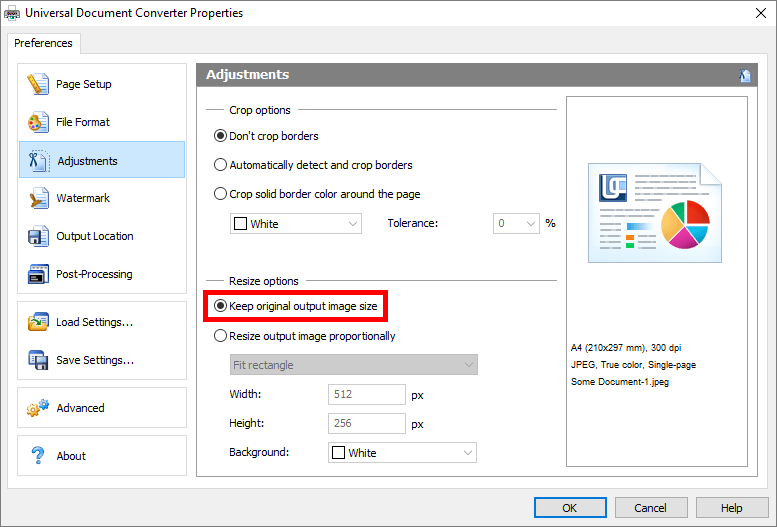Choose Resize output image proportionally
The width and height of the screenshot is (777, 527).
[x=221, y=337]
